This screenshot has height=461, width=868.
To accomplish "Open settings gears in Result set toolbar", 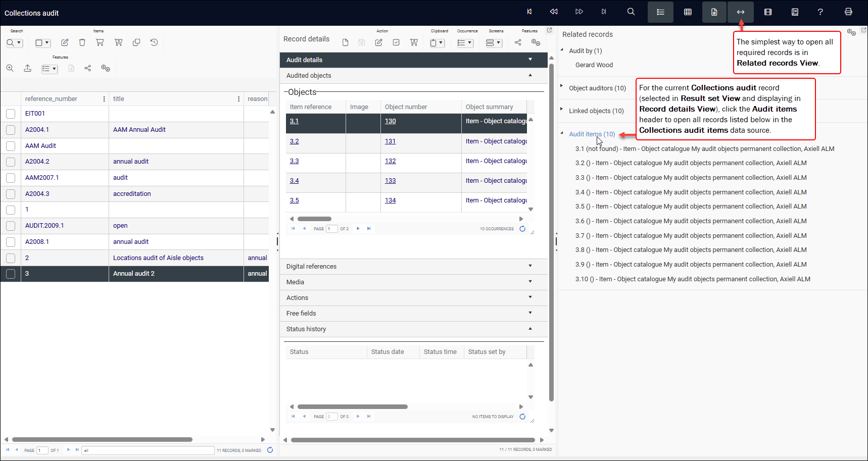I will click(106, 68).
